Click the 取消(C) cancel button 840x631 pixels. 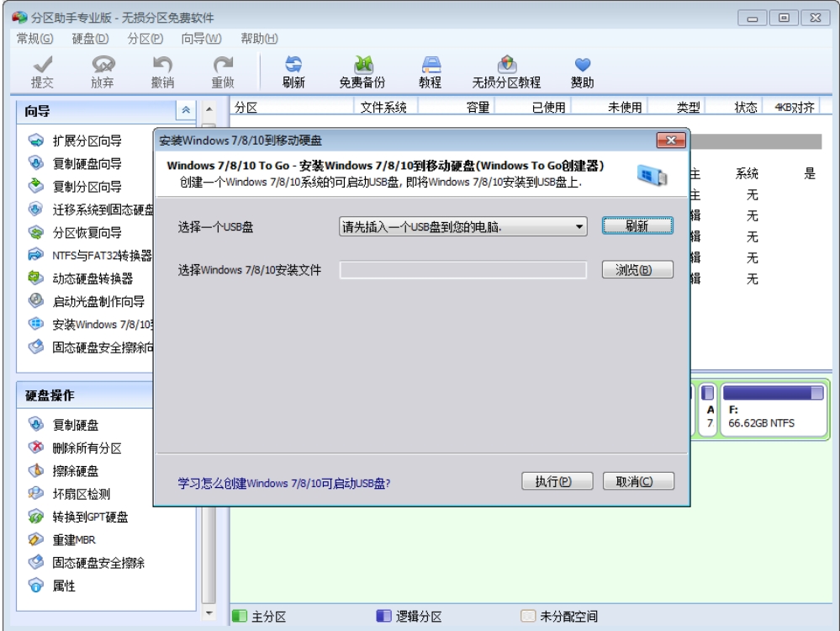(638, 481)
